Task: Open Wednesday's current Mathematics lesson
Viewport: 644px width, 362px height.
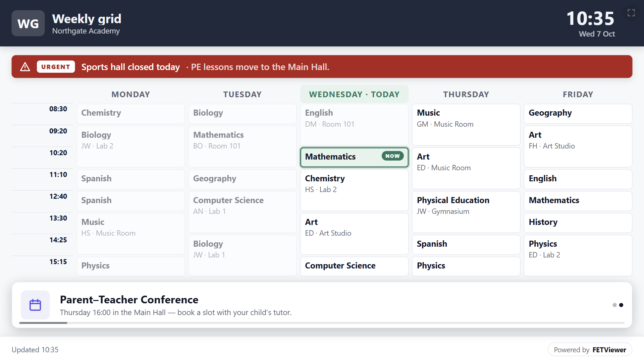Action: click(x=354, y=157)
